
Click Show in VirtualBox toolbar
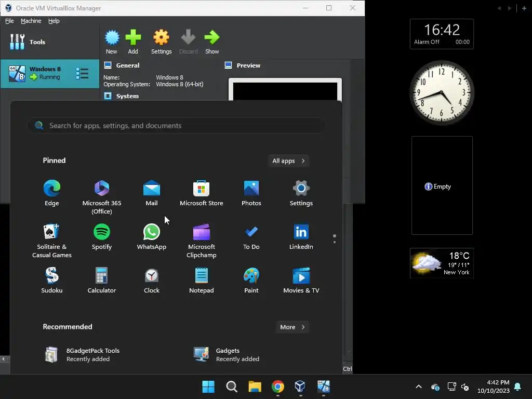coord(212,42)
